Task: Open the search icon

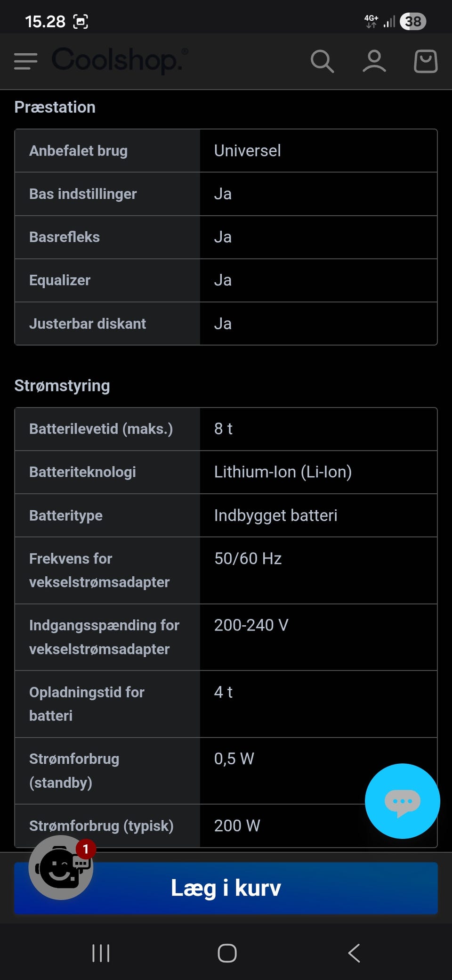Action: (322, 61)
